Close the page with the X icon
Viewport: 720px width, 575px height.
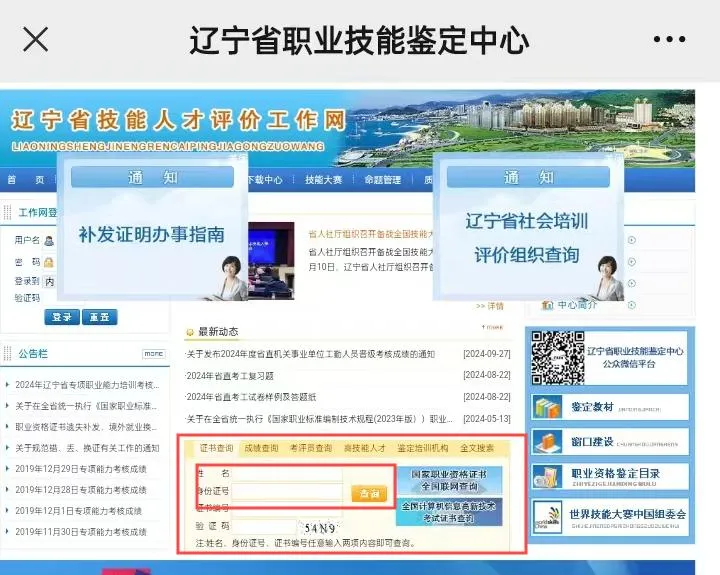(x=35, y=39)
